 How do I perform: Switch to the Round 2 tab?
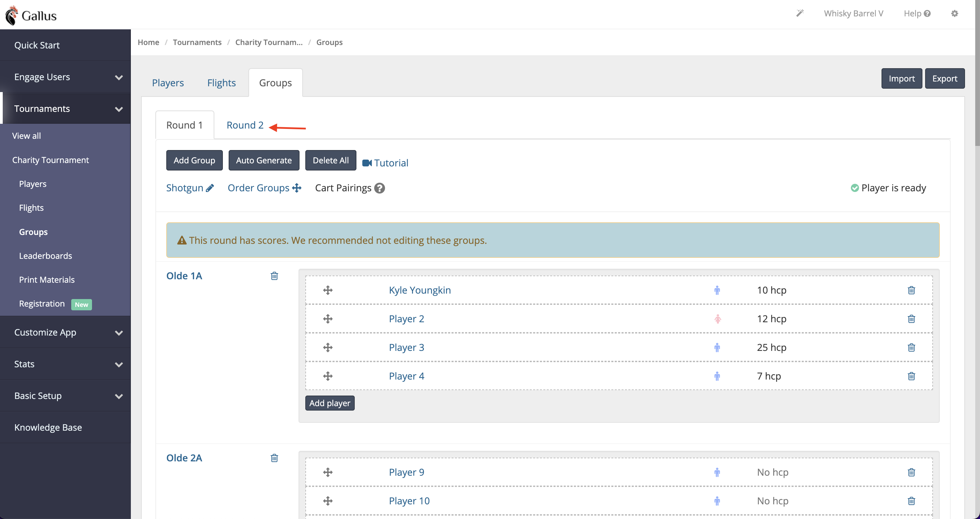tap(245, 125)
